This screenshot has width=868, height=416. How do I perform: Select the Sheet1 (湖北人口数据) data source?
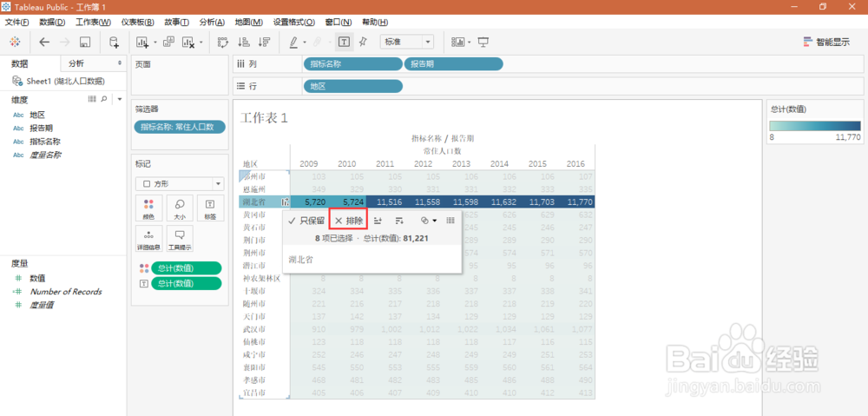pyautogui.click(x=58, y=82)
